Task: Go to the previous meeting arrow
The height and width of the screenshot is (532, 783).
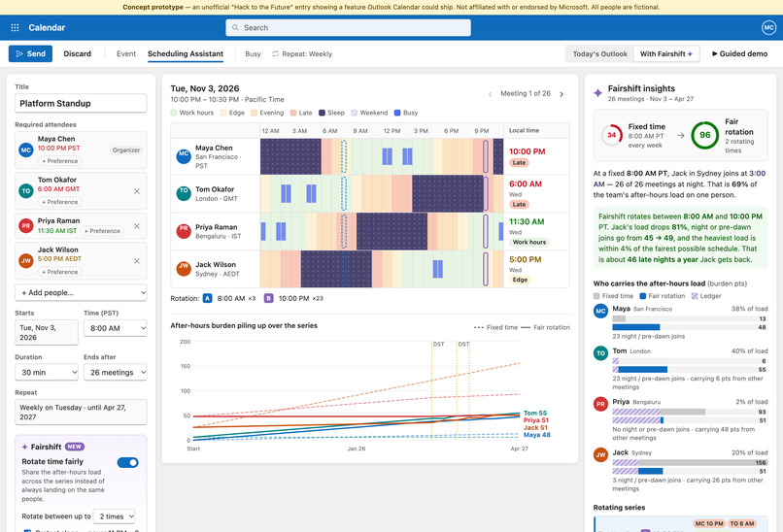Action: click(490, 94)
